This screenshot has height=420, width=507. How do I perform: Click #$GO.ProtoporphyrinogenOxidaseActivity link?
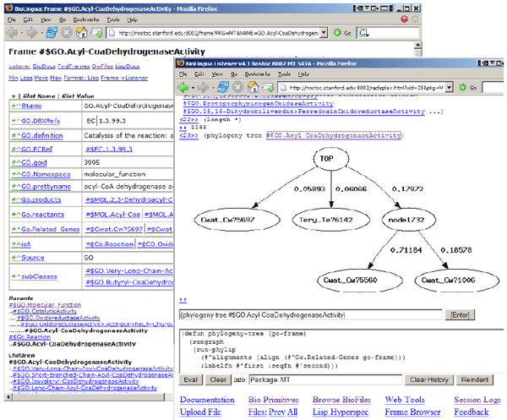click(x=258, y=103)
